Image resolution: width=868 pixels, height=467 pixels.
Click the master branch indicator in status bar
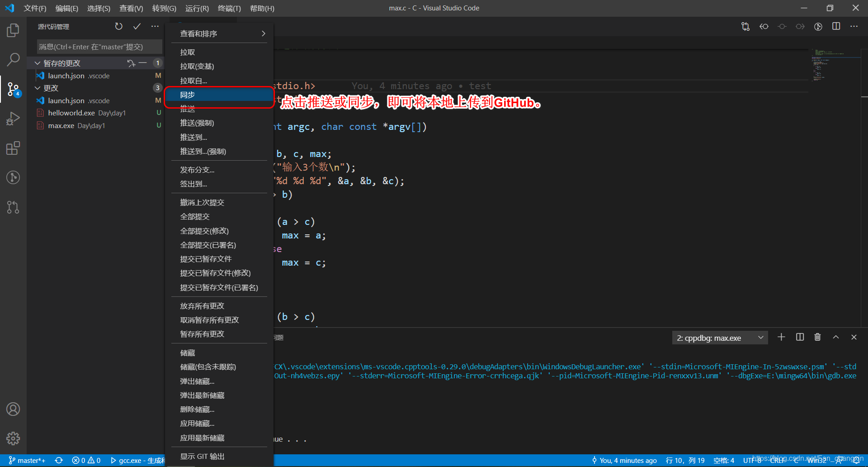click(x=28, y=460)
